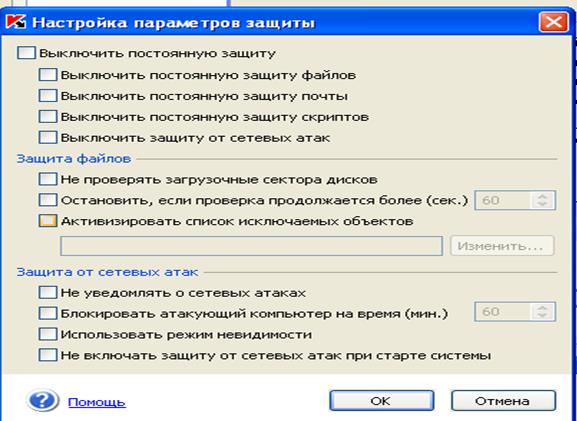Viewport: 577px width, 421px height.
Task: Click the excluded objects list field
Action: coord(251,246)
